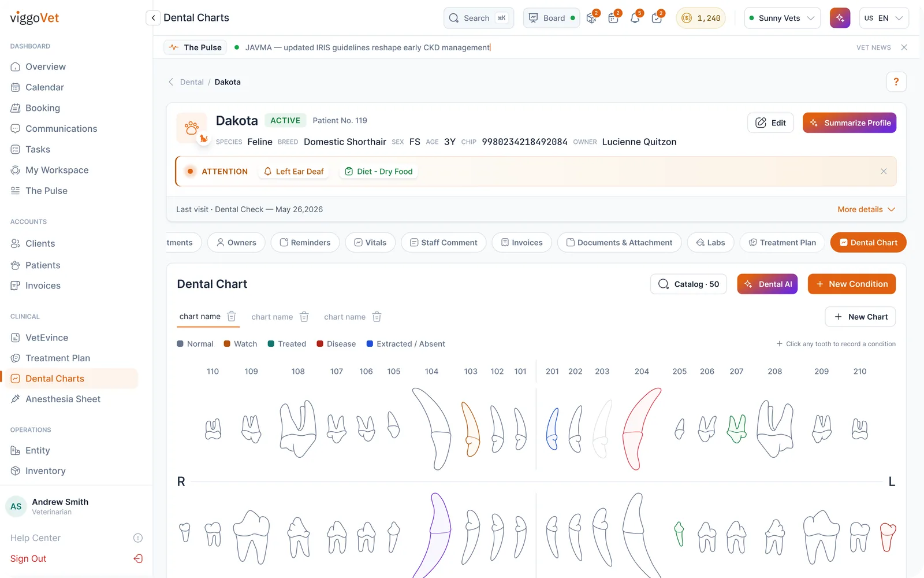Screen dimensions: 924x578
Task: Select the second chart name tab
Action: pyautogui.click(x=272, y=317)
